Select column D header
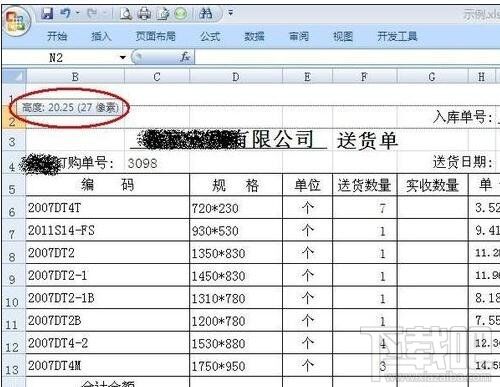This screenshot has width=500, height=387. 236,77
